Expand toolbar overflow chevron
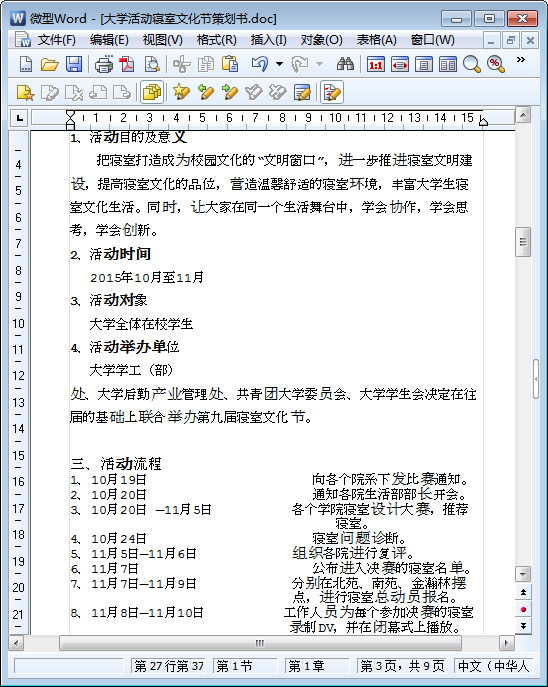The width and height of the screenshot is (548, 687). (520, 60)
